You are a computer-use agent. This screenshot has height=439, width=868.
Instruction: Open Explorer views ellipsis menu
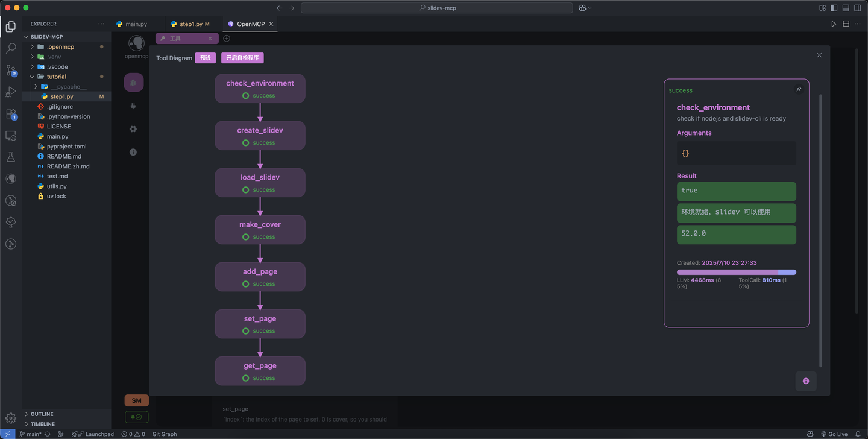101,24
